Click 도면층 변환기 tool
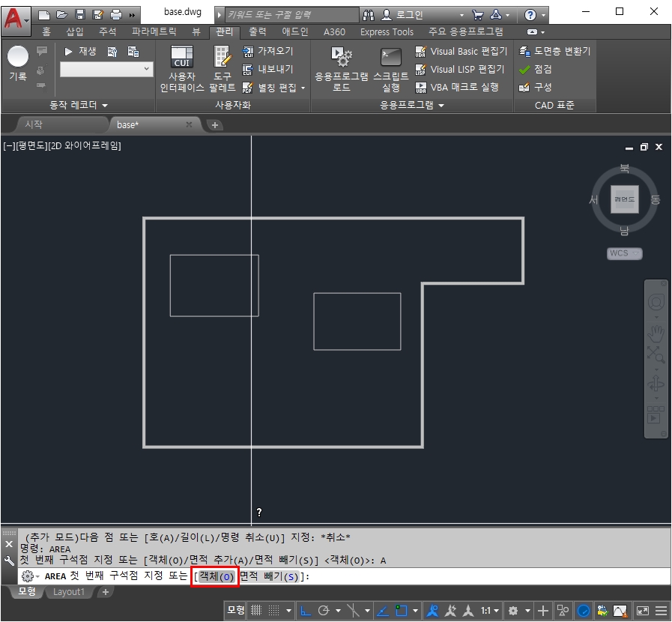Image resolution: width=672 pixels, height=622 pixels. coord(554,52)
